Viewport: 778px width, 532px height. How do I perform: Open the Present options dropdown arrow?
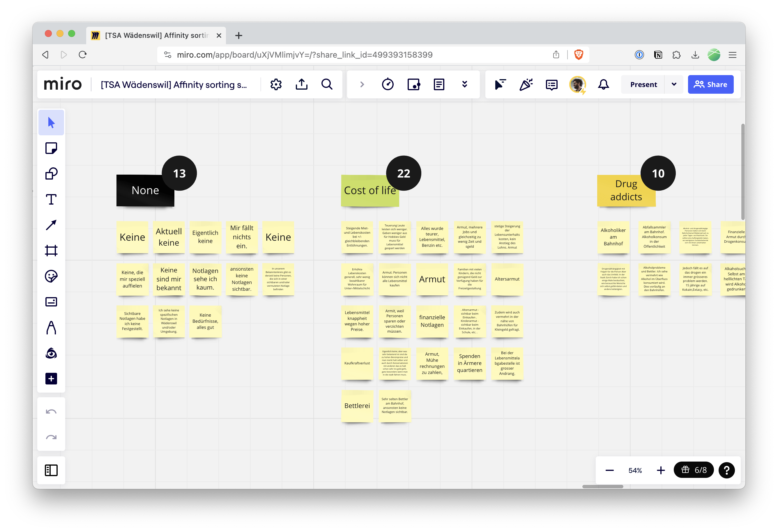[x=674, y=84]
